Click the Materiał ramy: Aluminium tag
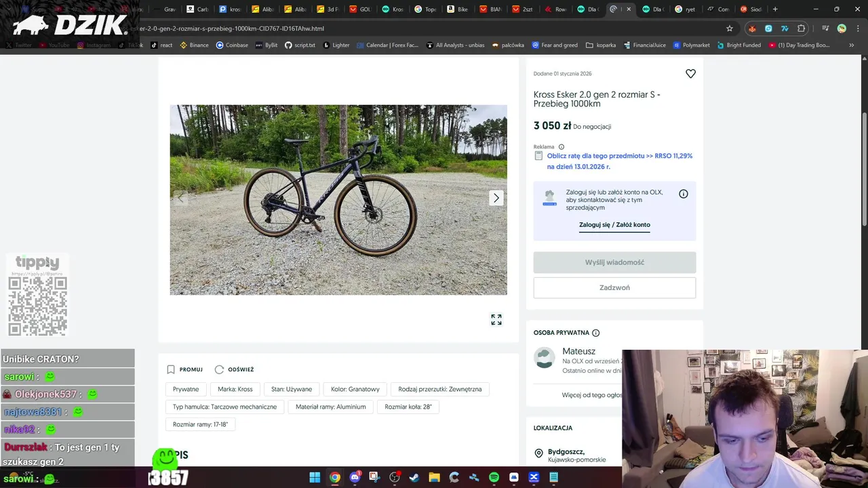This screenshot has height=488, width=868. (331, 407)
